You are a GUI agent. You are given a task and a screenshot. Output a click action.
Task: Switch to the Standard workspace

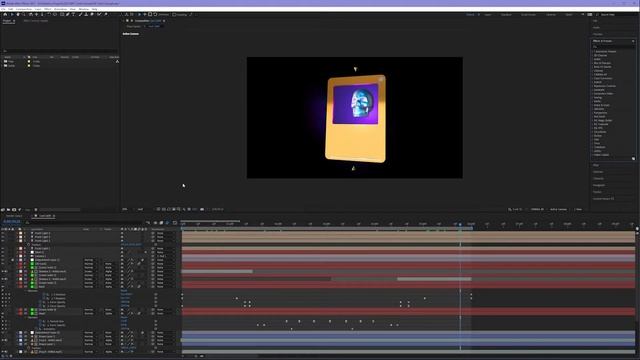tap(506, 15)
